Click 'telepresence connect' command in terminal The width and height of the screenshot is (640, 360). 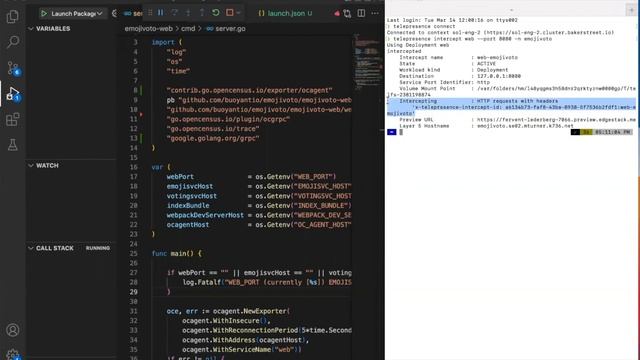(x=424, y=26)
